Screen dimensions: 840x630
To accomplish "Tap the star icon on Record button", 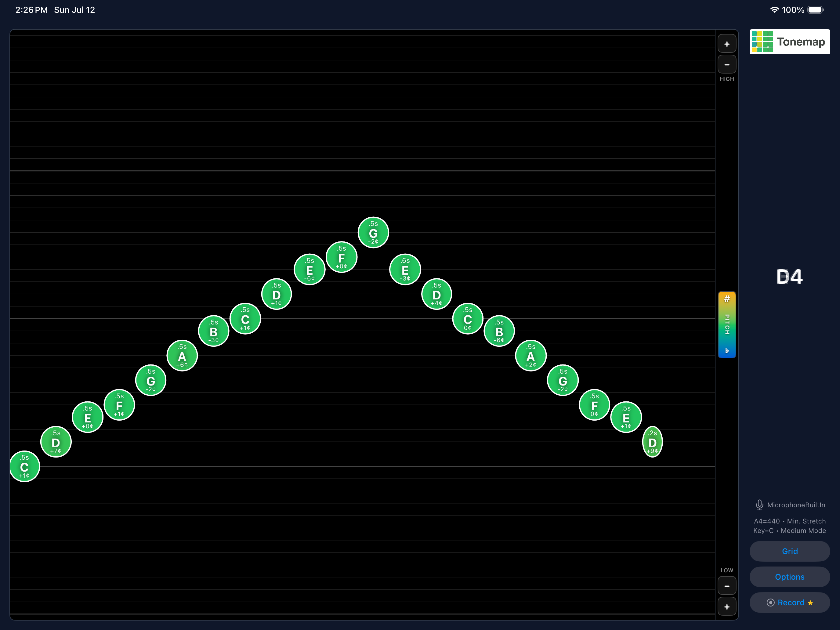I will pyautogui.click(x=810, y=603).
